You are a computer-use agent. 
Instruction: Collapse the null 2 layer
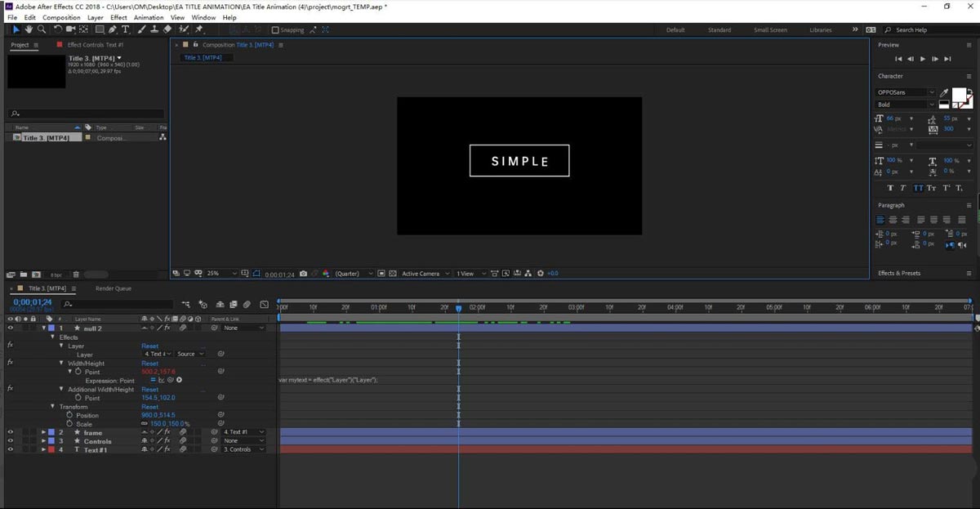coord(44,328)
